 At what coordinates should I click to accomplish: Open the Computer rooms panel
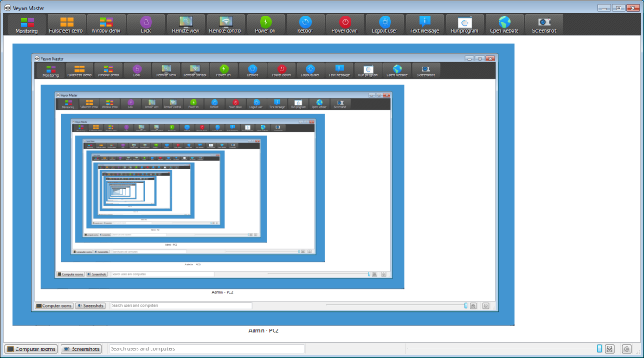tap(31, 349)
